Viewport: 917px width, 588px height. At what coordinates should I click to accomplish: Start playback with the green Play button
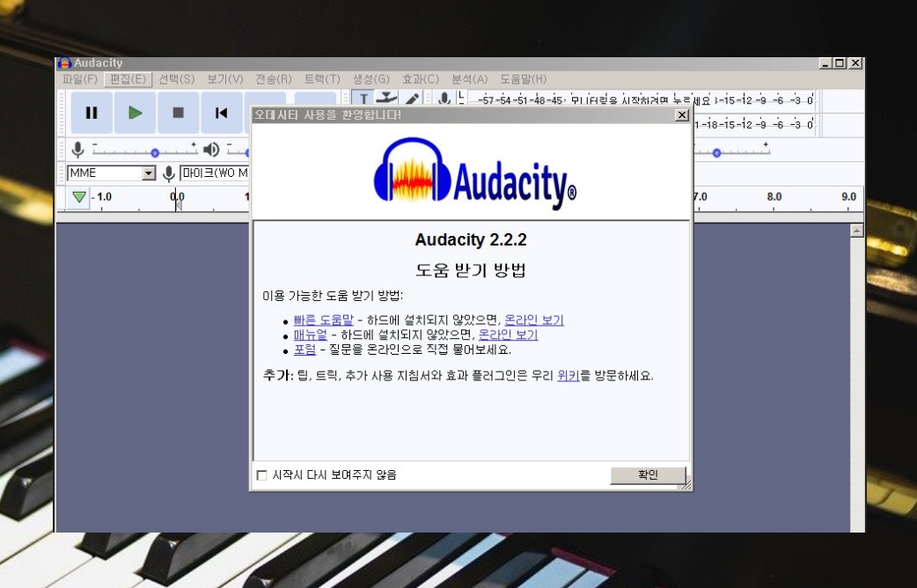pyautogui.click(x=136, y=113)
